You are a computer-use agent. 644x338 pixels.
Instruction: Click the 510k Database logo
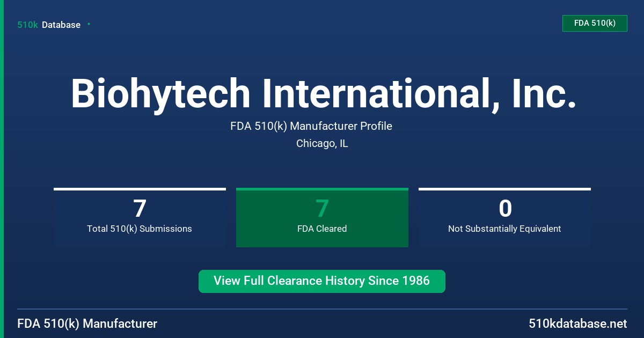pyautogui.click(x=49, y=25)
